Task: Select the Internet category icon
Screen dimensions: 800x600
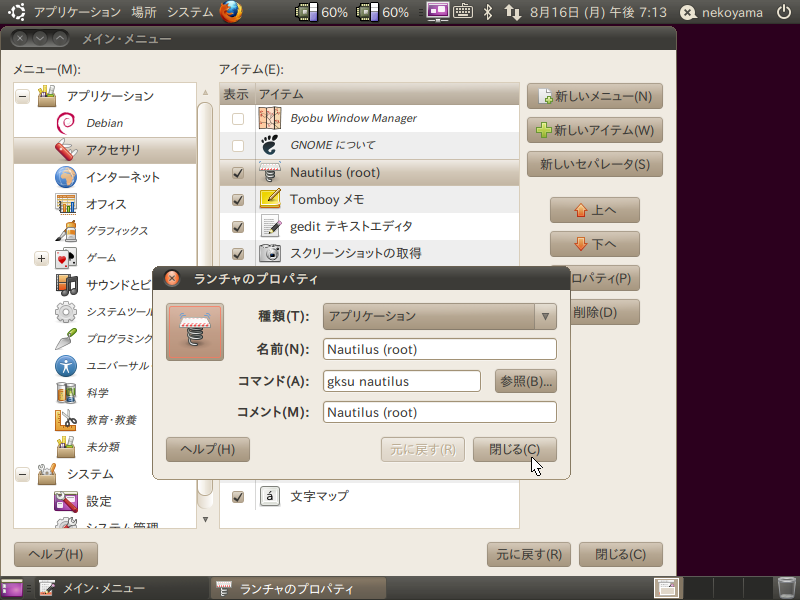Action: 66,177
